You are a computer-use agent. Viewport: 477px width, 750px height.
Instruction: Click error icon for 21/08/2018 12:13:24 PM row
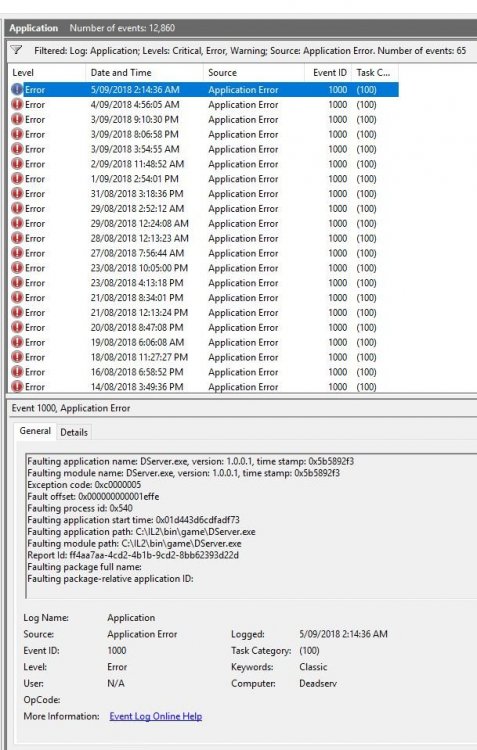coord(17,312)
